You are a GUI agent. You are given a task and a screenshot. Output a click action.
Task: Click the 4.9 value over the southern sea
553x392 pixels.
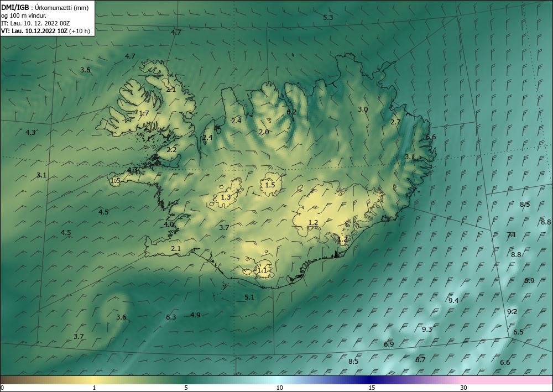(x=195, y=315)
